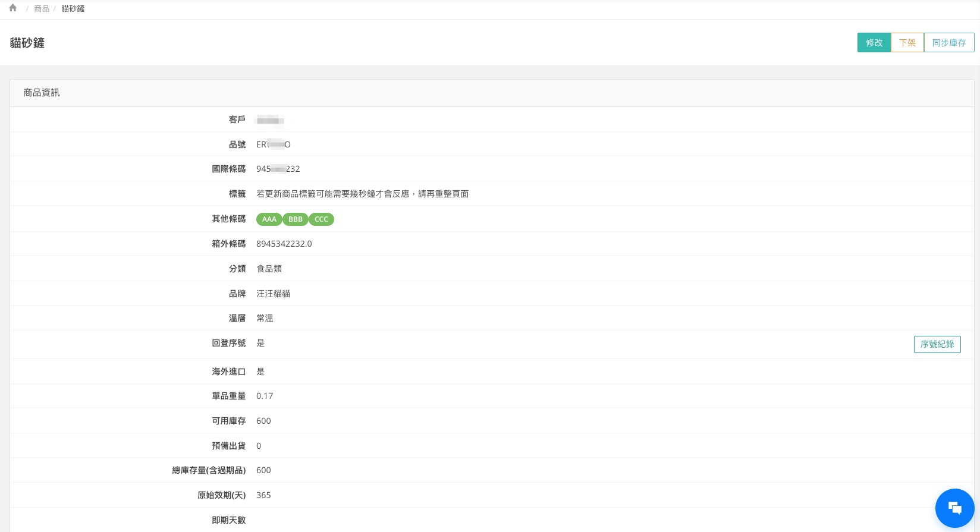Go to 商品 breadcrumb link

tap(42, 9)
